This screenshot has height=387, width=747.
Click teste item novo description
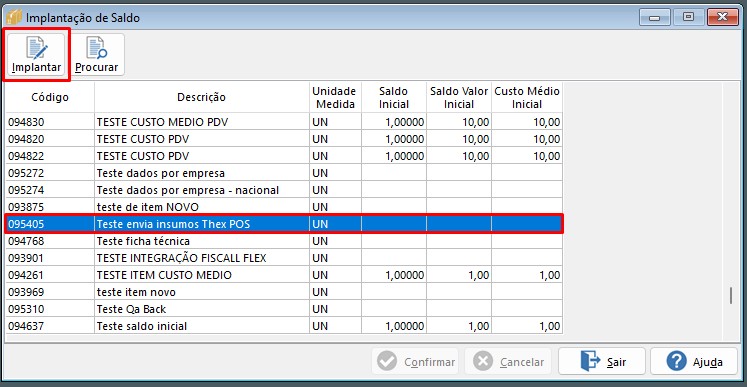[136, 292]
